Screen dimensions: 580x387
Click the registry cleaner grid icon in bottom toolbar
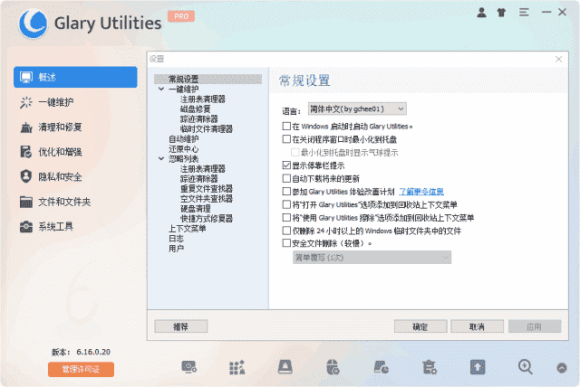click(x=237, y=367)
